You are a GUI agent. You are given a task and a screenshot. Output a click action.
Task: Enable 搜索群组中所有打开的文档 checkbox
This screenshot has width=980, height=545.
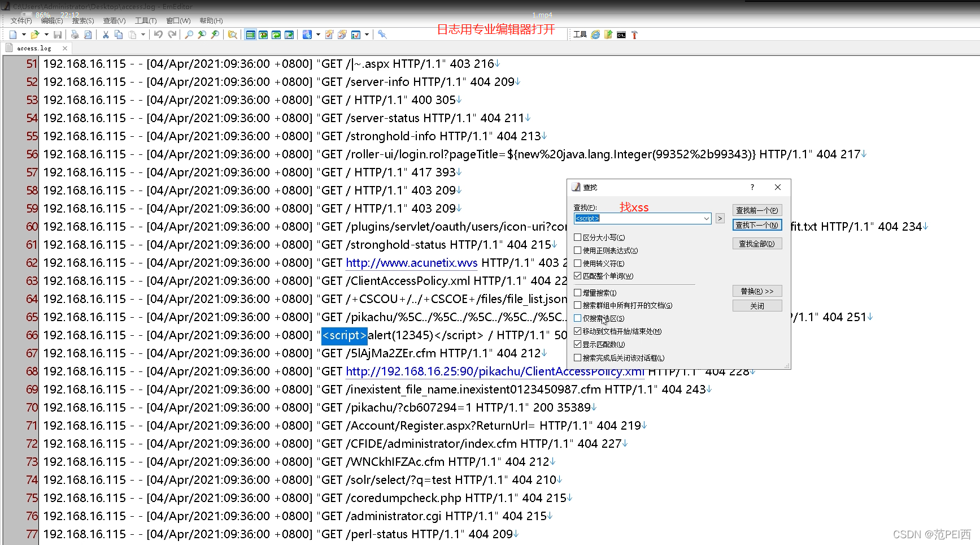(x=577, y=305)
